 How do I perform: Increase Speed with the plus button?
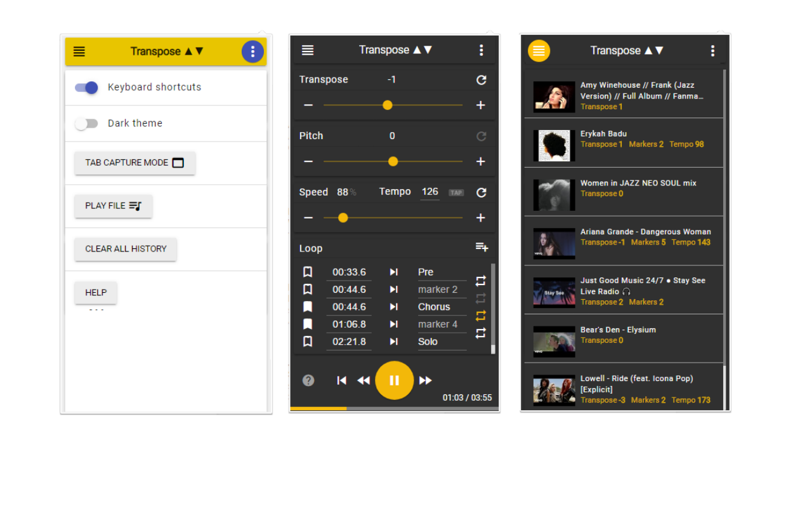coord(481,218)
